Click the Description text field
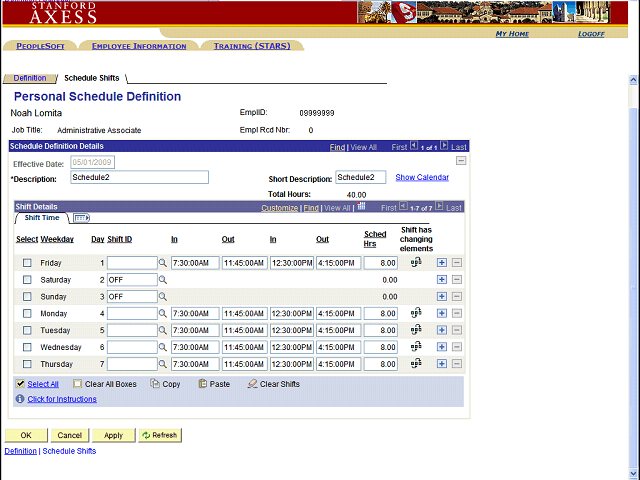The width and height of the screenshot is (640, 480). [x=139, y=177]
